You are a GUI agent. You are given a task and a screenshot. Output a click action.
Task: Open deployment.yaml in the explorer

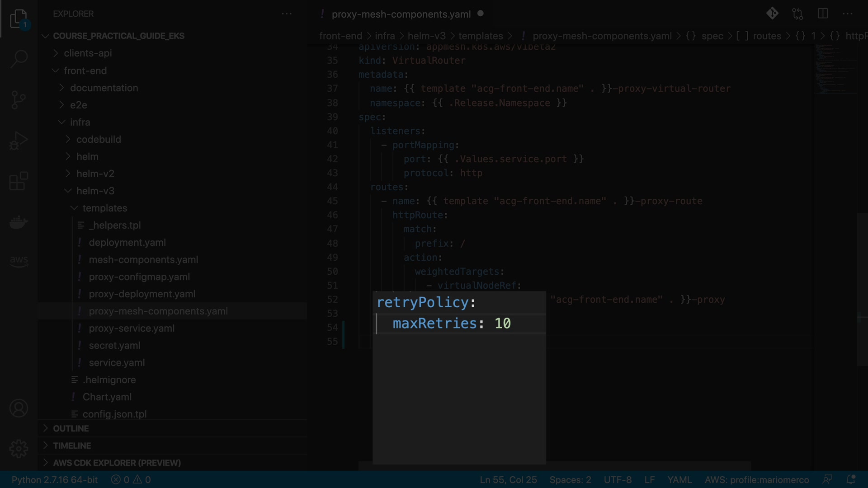[127, 243]
